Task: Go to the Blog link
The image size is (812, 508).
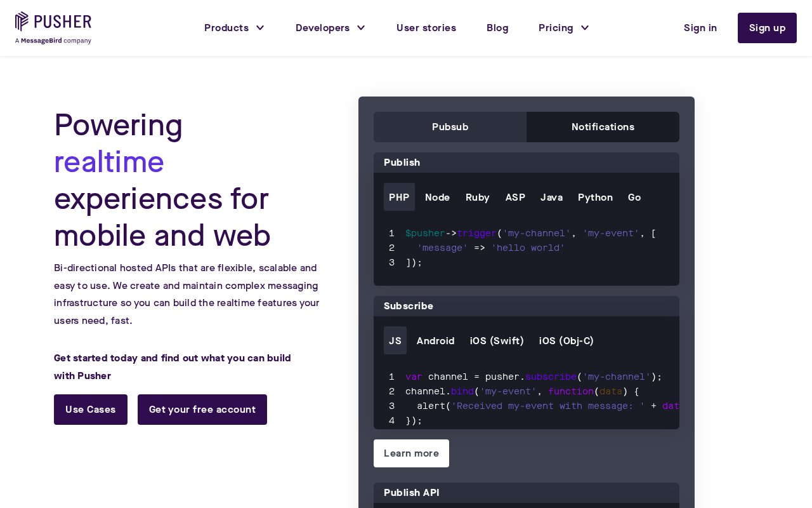Action: pos(497,28)
